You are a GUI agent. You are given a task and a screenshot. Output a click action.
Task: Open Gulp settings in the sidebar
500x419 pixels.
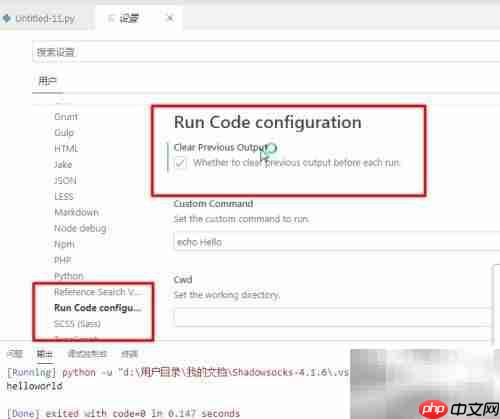[64, 133]
